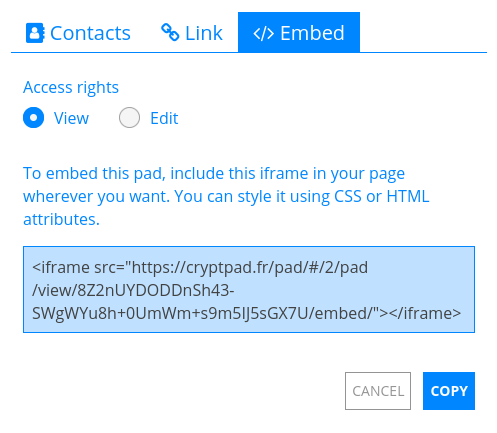Image resolution: width=497 pixels, height=433 pixels.
Task: Click the cryptpad.fr URL line in code
Action: click(x=200, y=267)
